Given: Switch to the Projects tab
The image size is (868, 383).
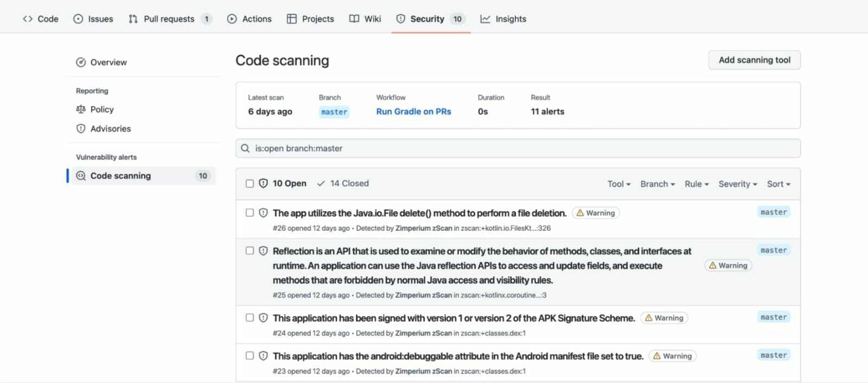Looking at the screenshot, I should click(310, 19).
